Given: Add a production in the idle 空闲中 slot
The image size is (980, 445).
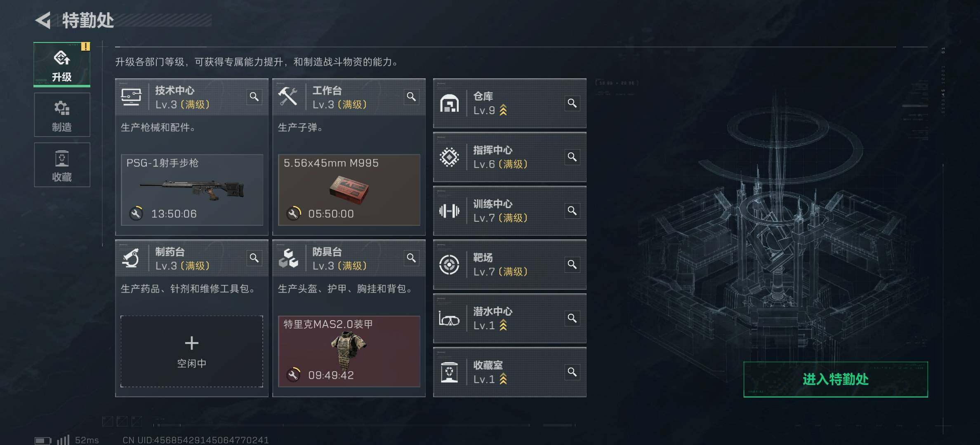Looking at the screenshot, I should 192,351.
